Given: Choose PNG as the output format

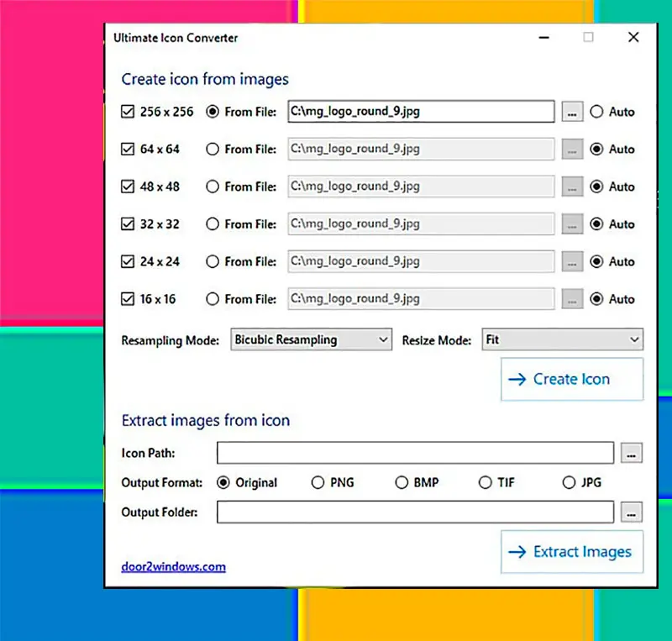Looking at the screenshot, I should pos(318,483).
